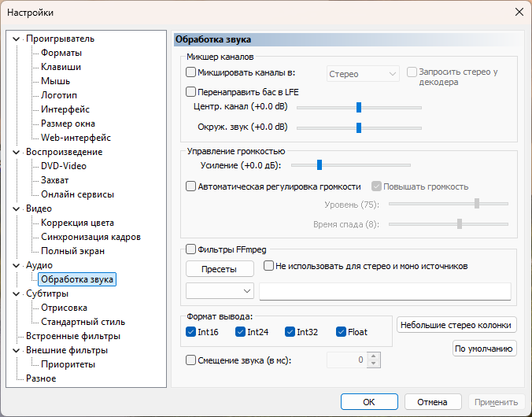This screenshot has width=532, height=417.
Task: Collapse the Видео tree node
Action: click(x=16, y=208)
